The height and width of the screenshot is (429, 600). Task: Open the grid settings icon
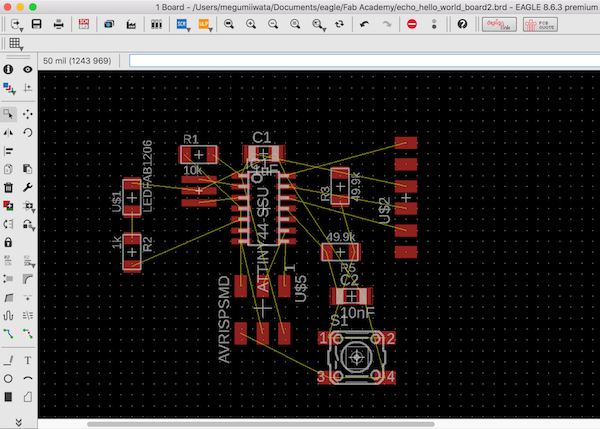15,43
